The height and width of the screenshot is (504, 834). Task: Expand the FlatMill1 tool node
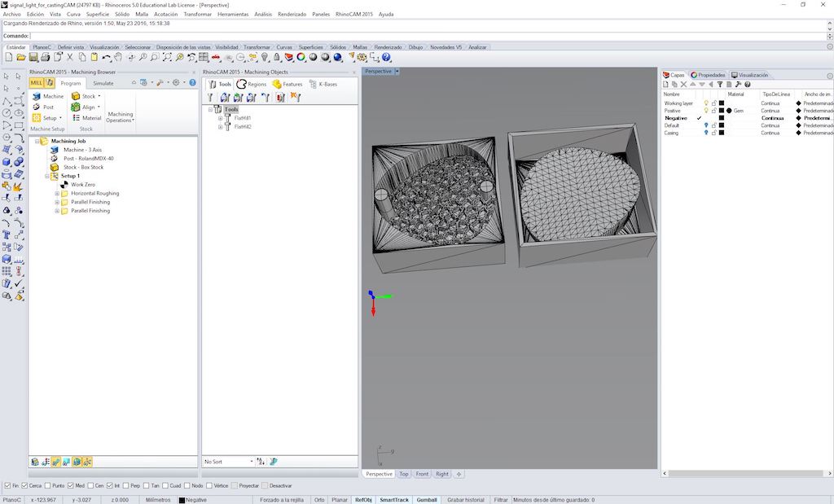coord(220,118)
